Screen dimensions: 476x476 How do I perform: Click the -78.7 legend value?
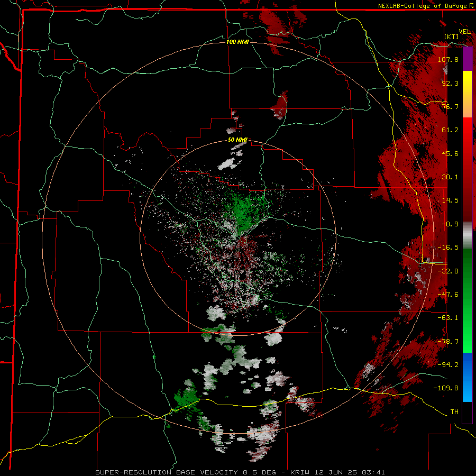coord(448,342)
